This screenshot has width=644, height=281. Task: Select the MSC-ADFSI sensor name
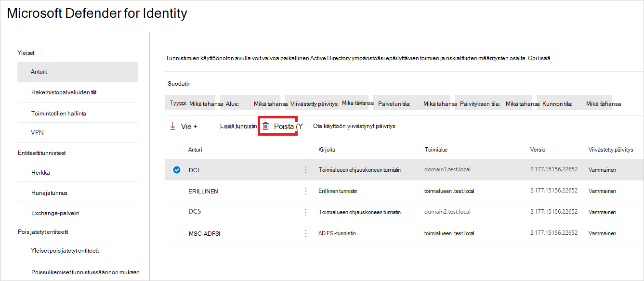(204, 233)
